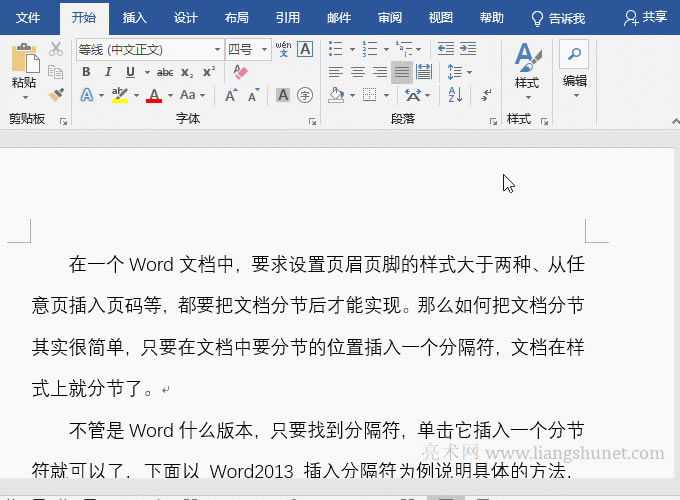Image resolution: width=680 pixels, height=500 pixels.
Task: Open the font size dropdown 四号
Action: point(265,49)
